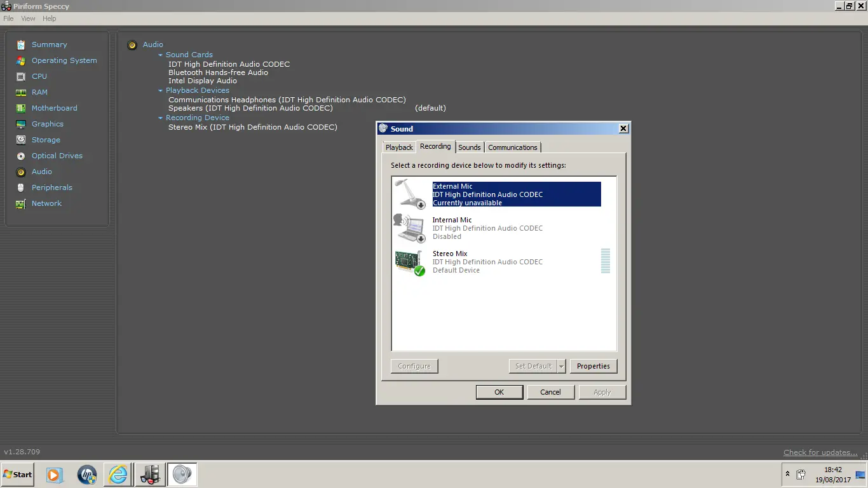Open Internet Explorer from taskbar

coord(118,474)
